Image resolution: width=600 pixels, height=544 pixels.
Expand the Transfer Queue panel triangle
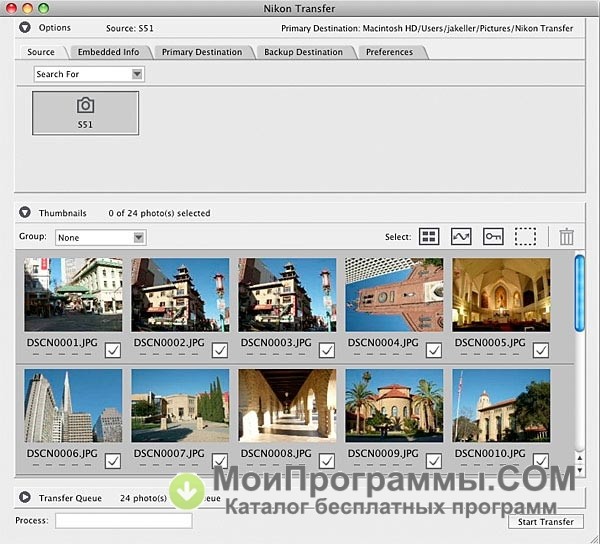point(25,497)
